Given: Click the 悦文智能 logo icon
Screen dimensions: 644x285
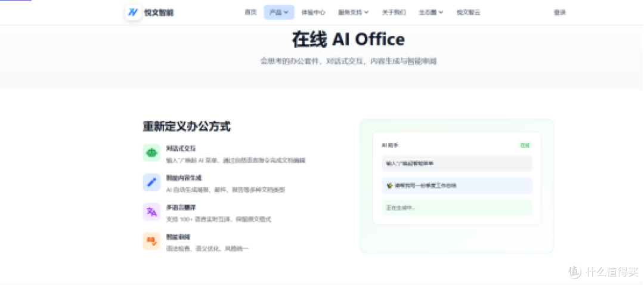Looking at the screenshot, I should [133, 13].
